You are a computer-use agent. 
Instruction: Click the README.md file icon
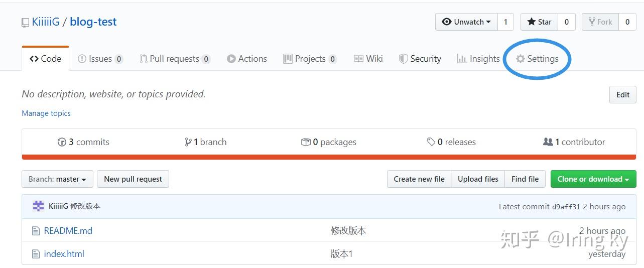[36, 231]
